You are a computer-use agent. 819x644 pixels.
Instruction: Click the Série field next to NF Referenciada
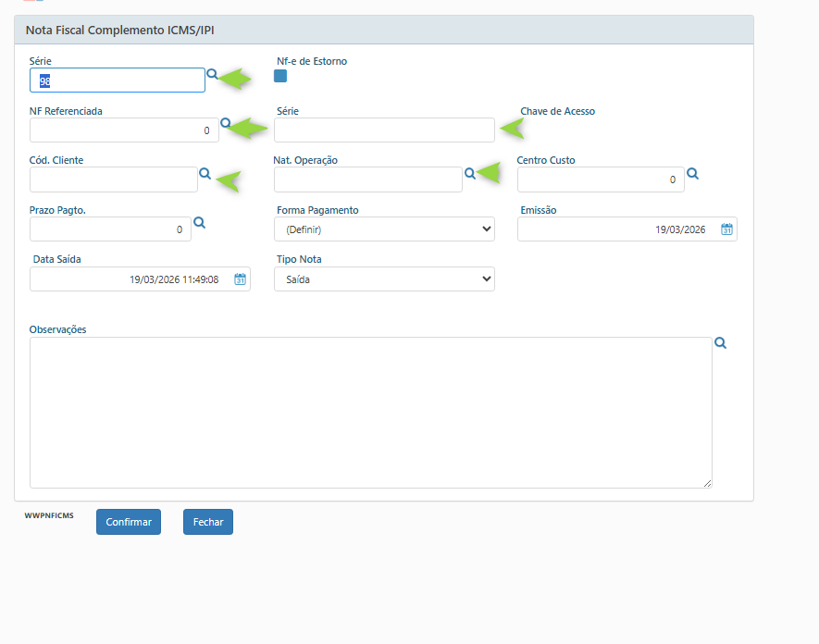384,130
